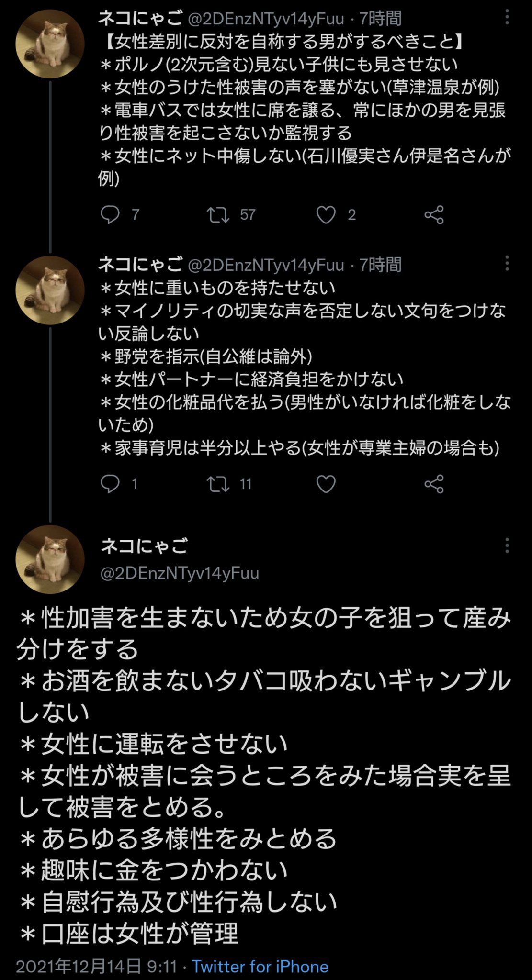
Task: Open more options menu on first tweet
Action: [507, 18]
